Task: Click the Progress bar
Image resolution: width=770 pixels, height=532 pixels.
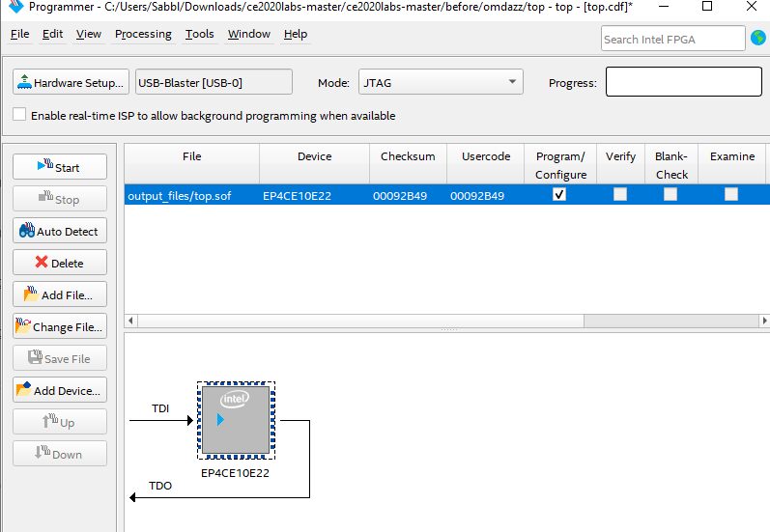Action: [x=684, y=81]
